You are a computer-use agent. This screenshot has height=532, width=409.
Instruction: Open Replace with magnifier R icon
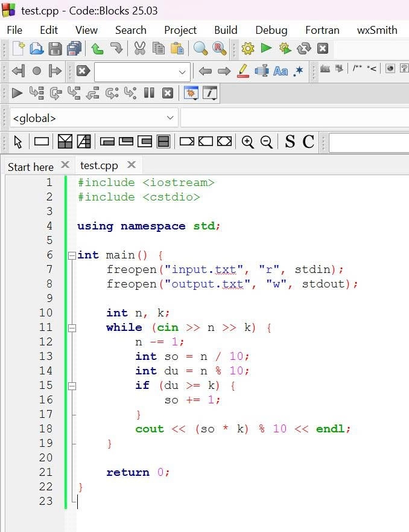click(219, 48)
